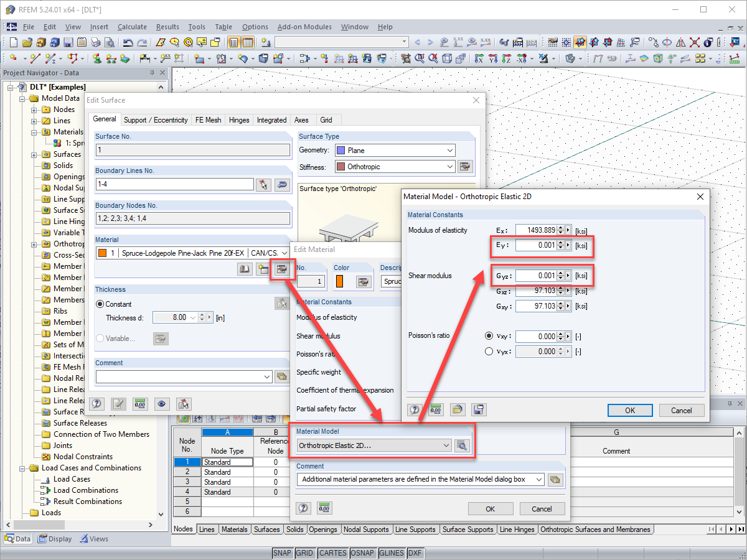Click the New file icon in the toolbar
Screen dimensions: 747x560
(14, 42)
